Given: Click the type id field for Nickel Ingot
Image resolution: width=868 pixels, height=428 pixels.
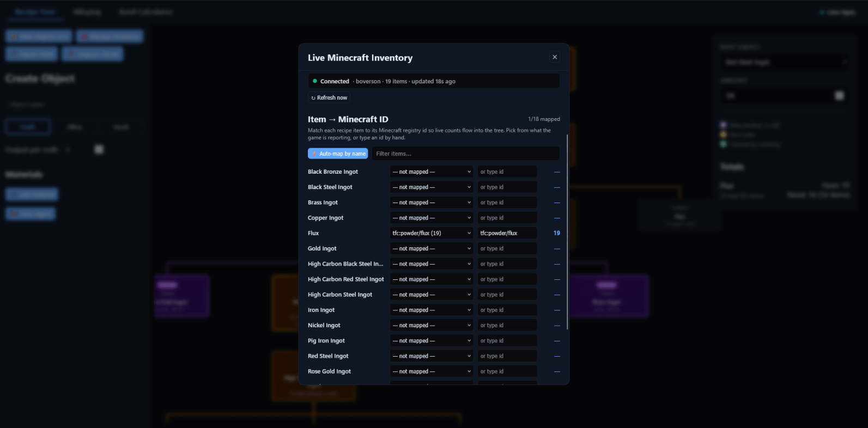Looking at the screenshot, I should click(507, 325).
